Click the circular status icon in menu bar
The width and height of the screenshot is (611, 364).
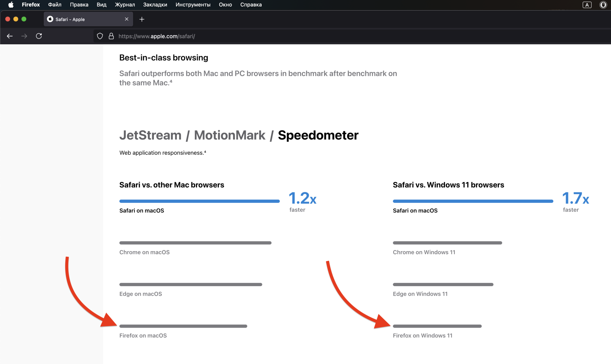pyautogui.click(x=603, y=5)
